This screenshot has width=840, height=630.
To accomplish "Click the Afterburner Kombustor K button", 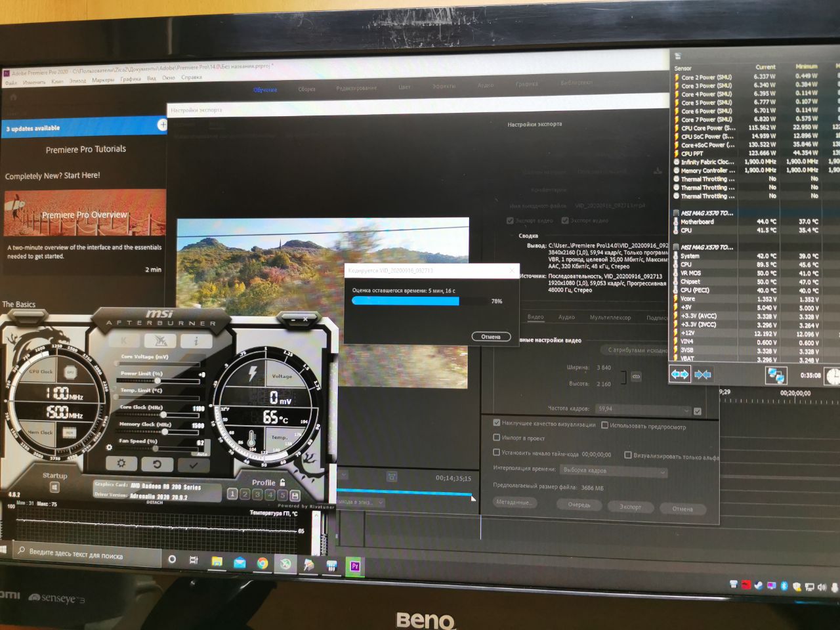I will point(124,340).
